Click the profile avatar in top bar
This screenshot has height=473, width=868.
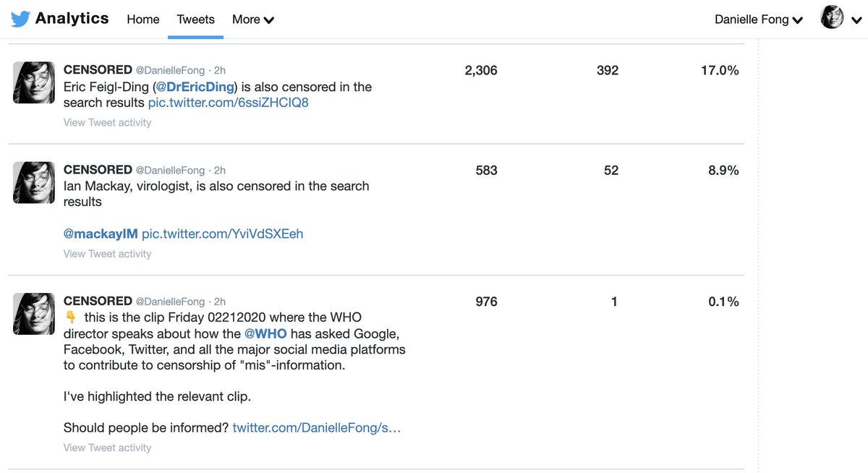833,17
